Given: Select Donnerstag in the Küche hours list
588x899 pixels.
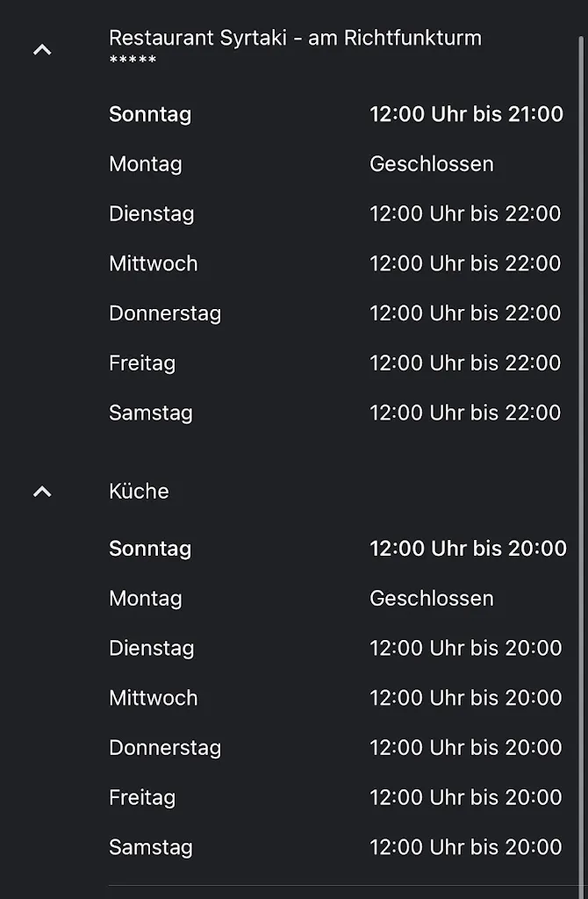Looking at the screenshot, I should tap(165, 748).
